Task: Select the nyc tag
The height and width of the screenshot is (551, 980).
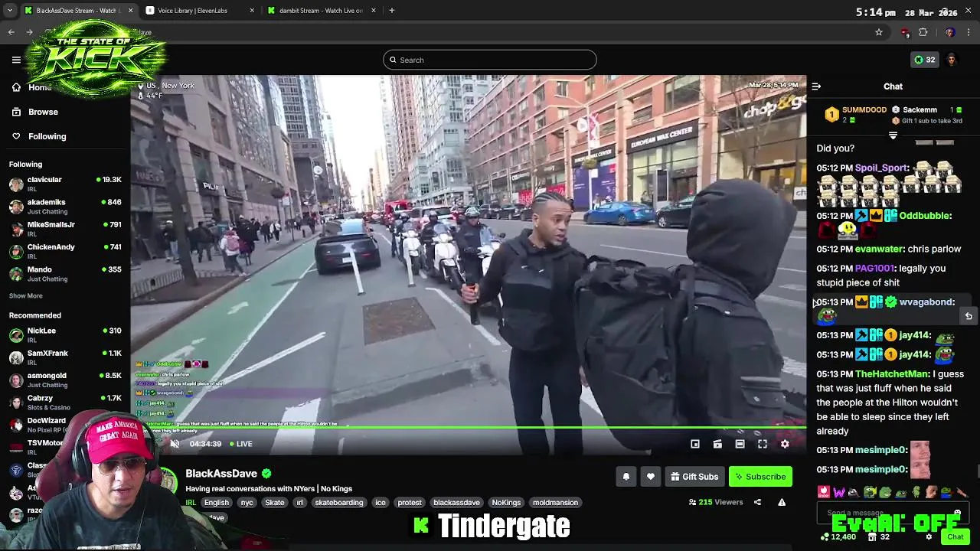Action: point(247,503)
